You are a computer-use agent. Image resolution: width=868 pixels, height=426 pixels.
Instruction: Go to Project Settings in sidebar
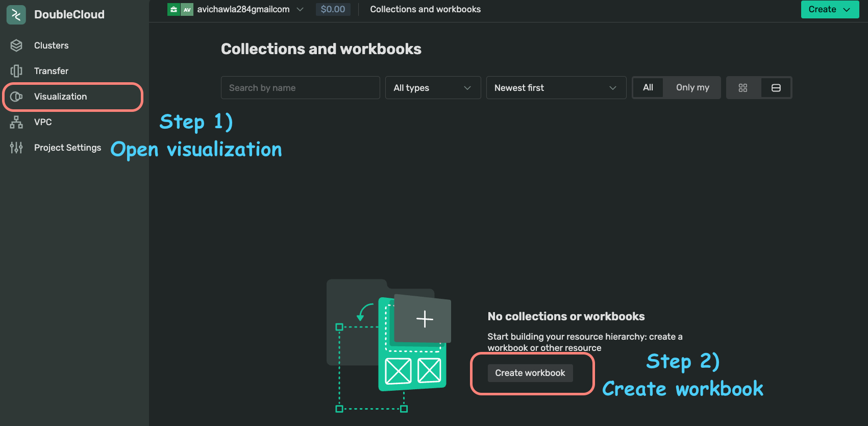pos(67,148)
